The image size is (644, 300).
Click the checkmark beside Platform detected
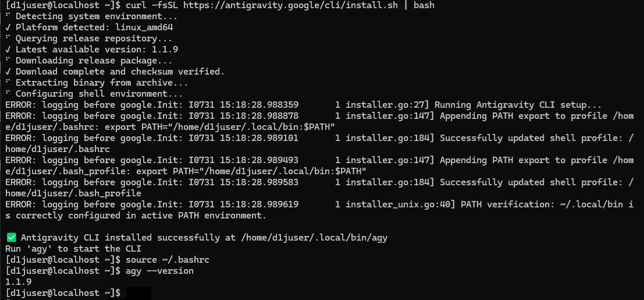(x=8, y=27)
